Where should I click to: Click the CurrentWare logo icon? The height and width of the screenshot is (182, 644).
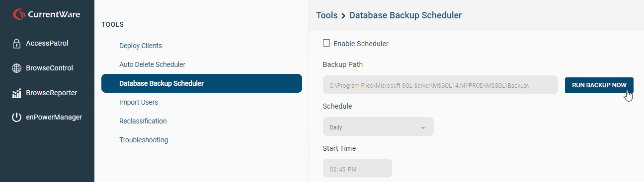[19, 14]
